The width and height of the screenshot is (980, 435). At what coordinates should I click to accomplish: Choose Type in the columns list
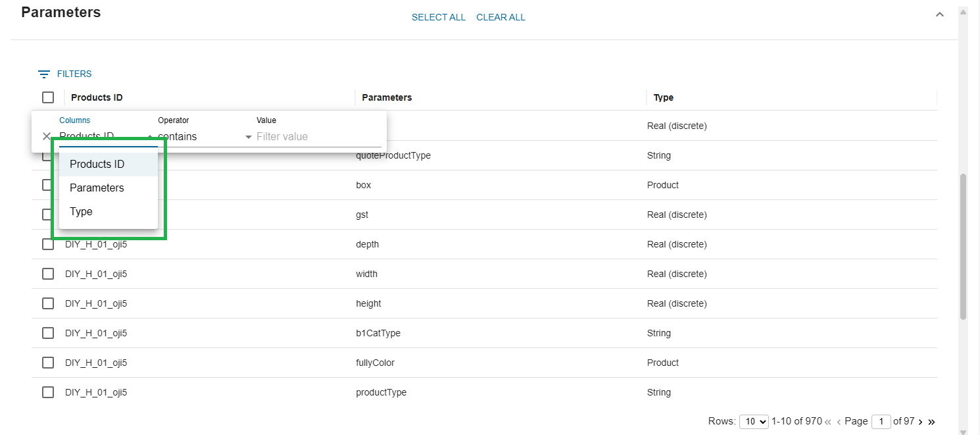(x=82, y=212)
